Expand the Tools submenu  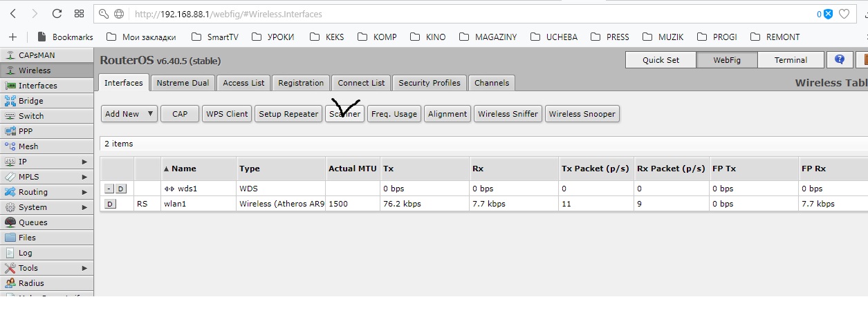point(46,268)
